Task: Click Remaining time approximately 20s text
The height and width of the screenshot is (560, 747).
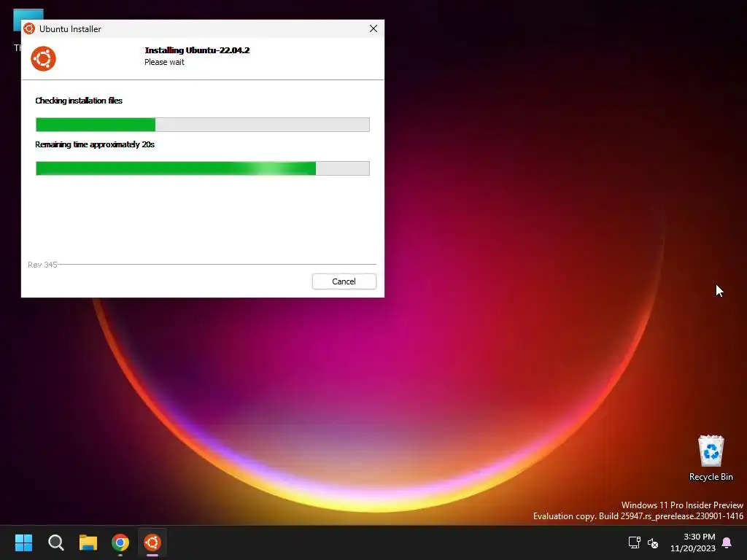Action: click(95, 144)
